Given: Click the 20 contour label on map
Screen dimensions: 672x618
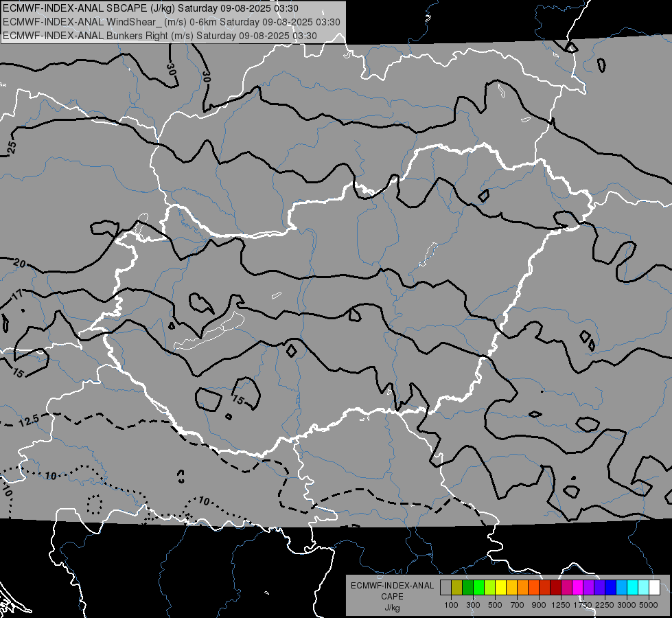Looking at the screenshot, I should pyautogui.click(x=19, y=263).
